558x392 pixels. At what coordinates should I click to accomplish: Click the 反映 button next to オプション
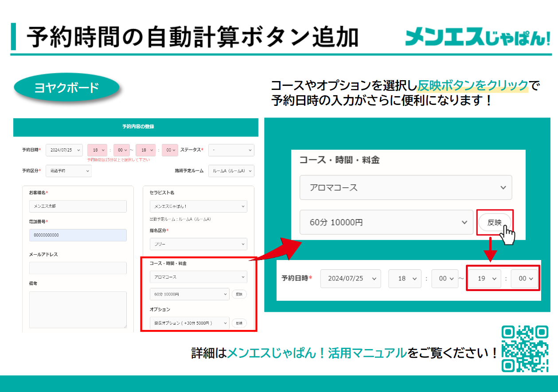point(239,323)
